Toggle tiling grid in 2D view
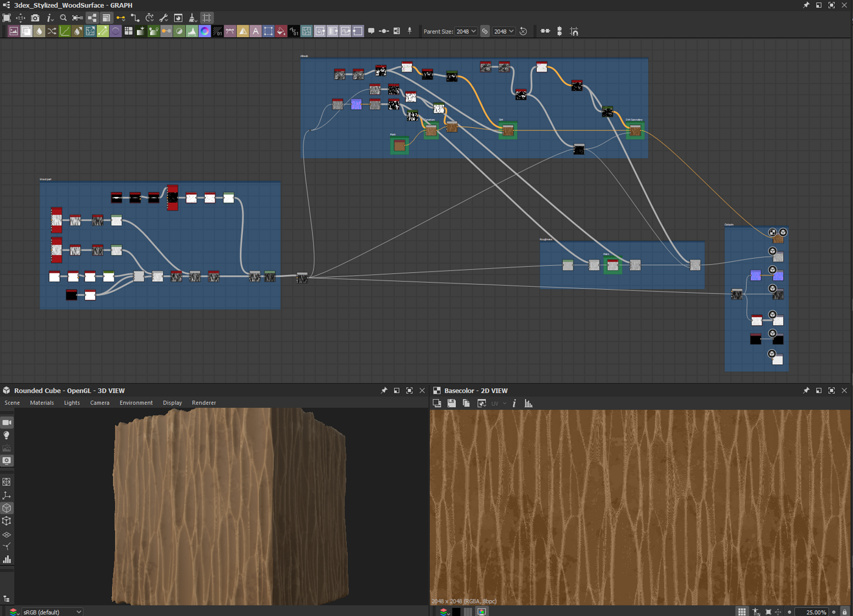853x616 pixels. pos(742,612)
